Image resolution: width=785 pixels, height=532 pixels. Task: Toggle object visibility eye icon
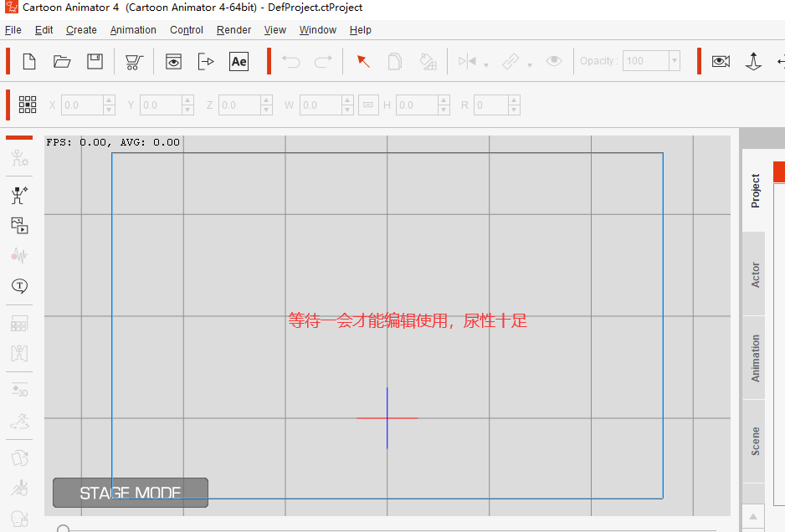click(x=554, y=61)
